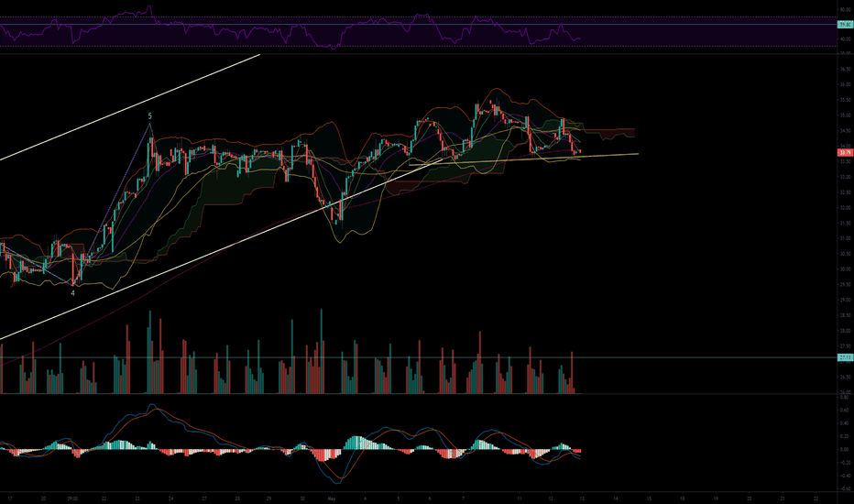
Task: Click the date label 24 on the time axis
Action: pos(170,498)
